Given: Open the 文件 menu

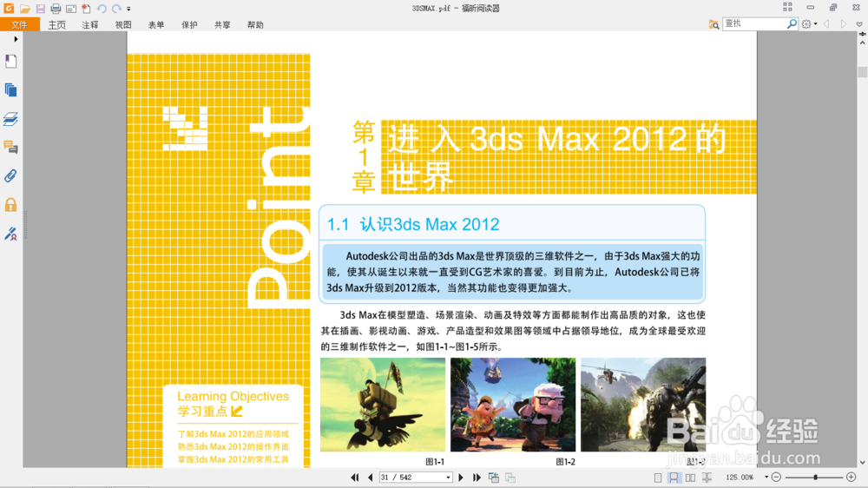Looking at the screenshot, I should point(19,24).
